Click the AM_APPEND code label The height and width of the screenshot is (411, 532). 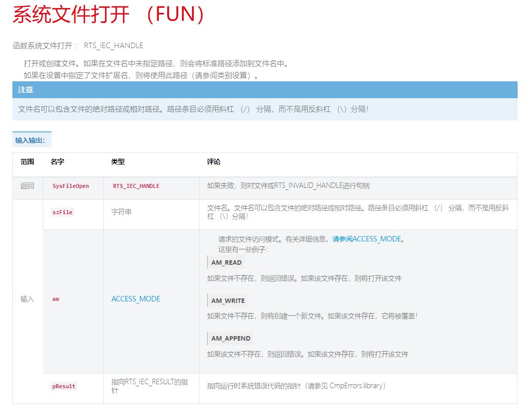tap(230, 339)
